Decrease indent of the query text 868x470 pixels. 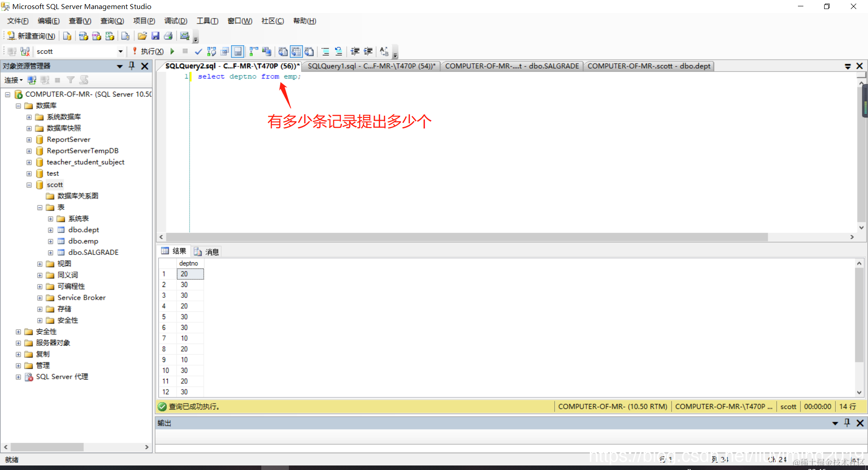(x=355, y=52)
